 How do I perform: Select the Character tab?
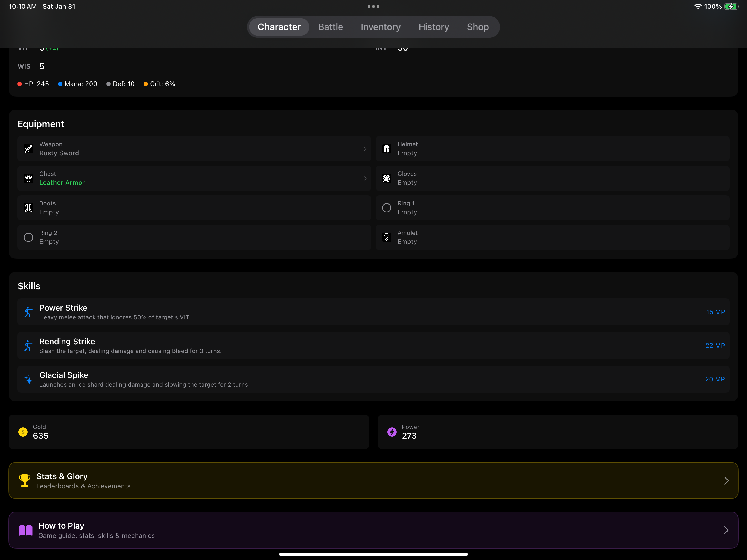[279, 27]
